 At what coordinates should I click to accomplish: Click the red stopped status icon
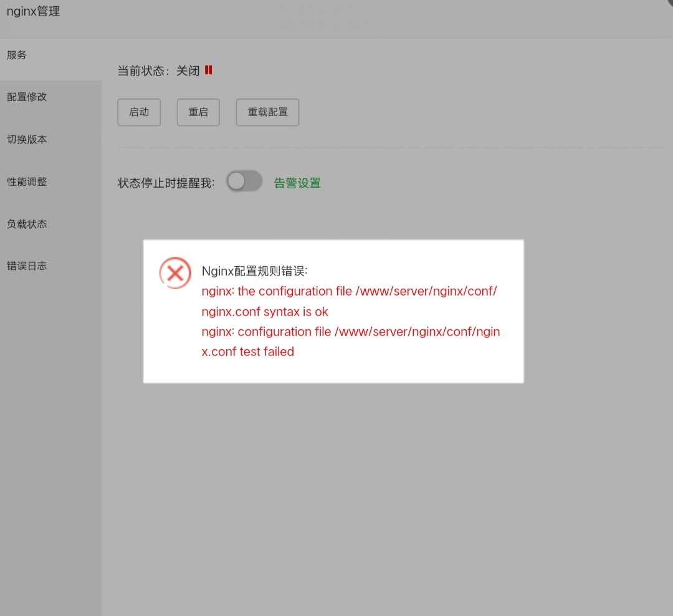(x=209, y=70)
